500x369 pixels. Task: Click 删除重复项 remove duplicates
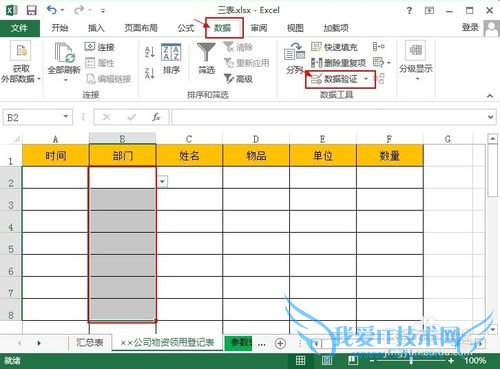click(338, 63)
